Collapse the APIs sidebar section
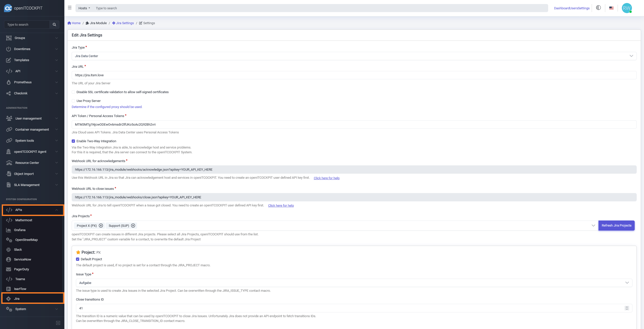 pyautogui.click(x=33, y=210)
